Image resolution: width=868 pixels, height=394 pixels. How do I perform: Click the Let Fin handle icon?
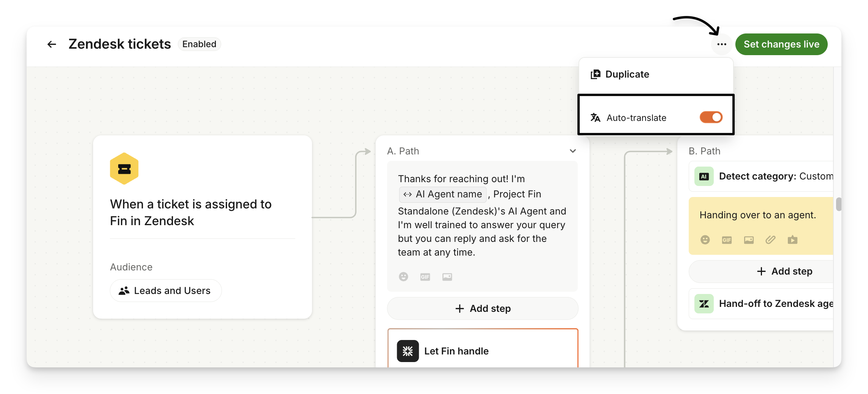tap(408, 351)
